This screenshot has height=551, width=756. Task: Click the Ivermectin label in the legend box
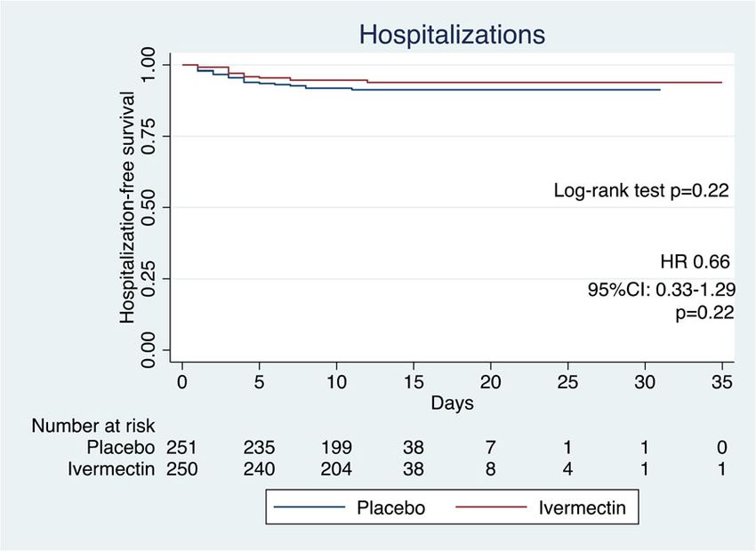582,508
